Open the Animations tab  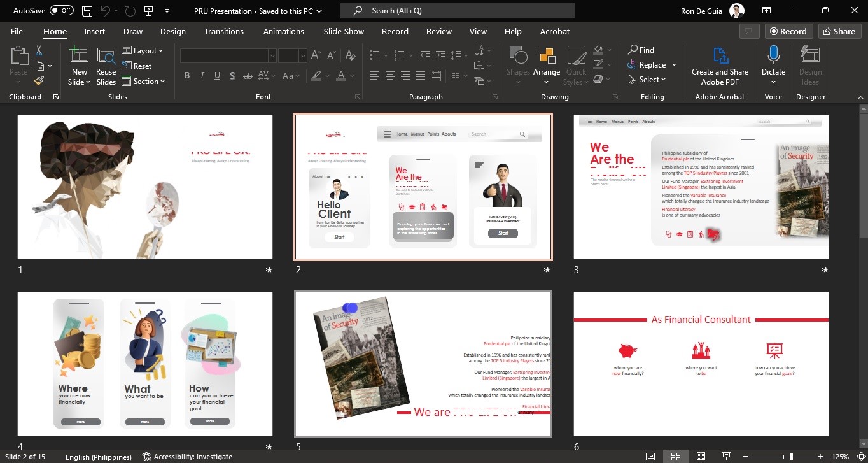tap(284, 31)
